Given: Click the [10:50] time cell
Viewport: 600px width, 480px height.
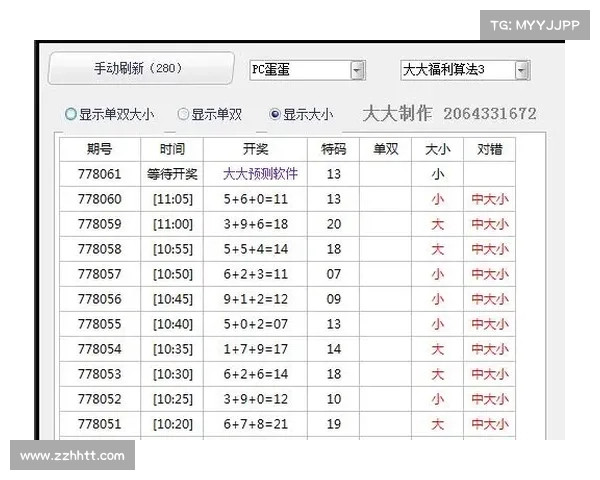Looking at the screenshot, I should 172,274.
